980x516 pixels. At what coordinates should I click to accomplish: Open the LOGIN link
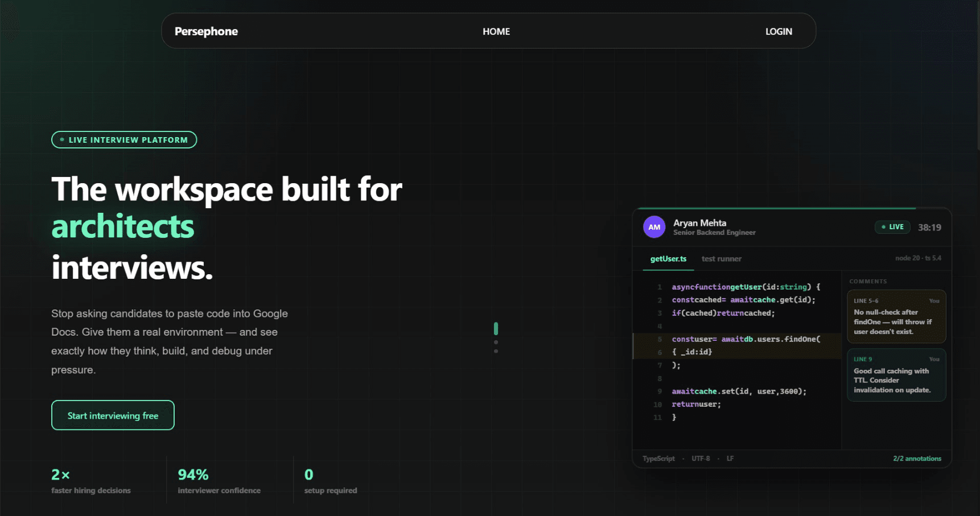pyautogui.click(x=779, y=31)
